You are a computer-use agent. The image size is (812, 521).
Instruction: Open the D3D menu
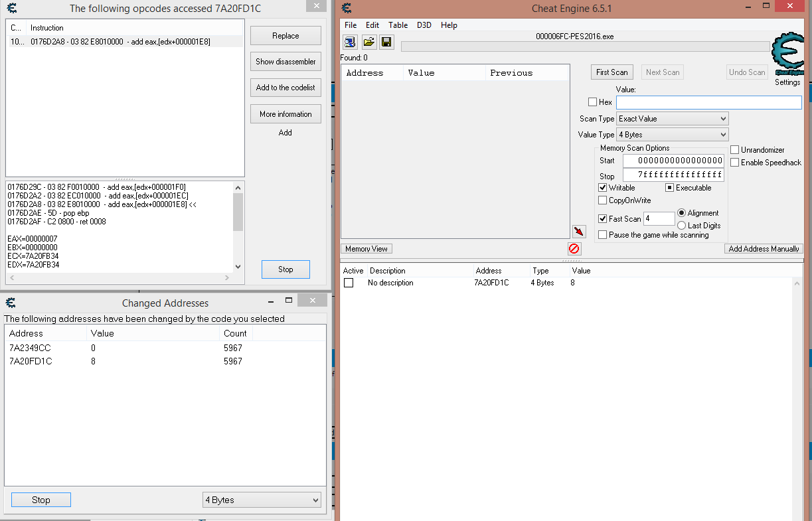[424, 25]
